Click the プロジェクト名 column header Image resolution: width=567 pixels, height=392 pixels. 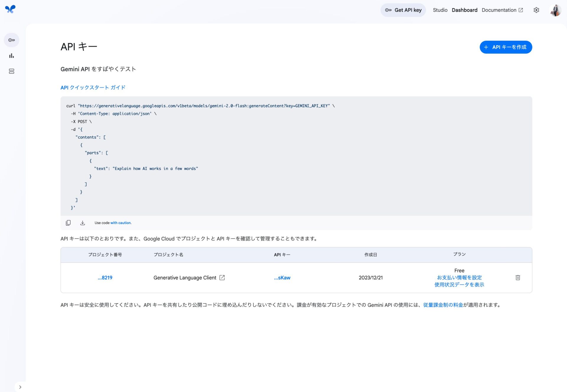pos(168,255)
